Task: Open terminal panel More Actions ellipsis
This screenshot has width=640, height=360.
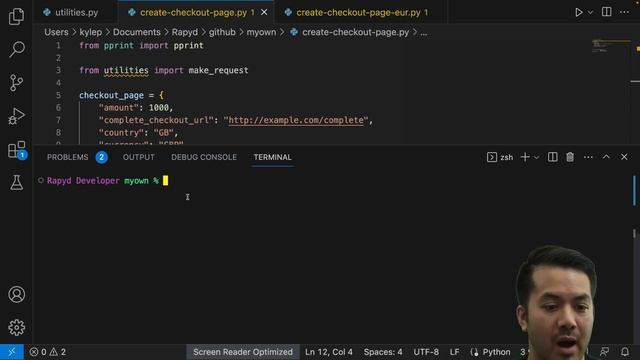Action: click(x=588, y=157)
